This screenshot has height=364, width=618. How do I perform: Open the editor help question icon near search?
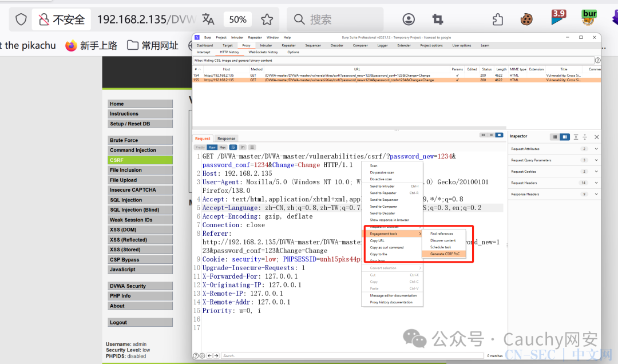(196, 356)
